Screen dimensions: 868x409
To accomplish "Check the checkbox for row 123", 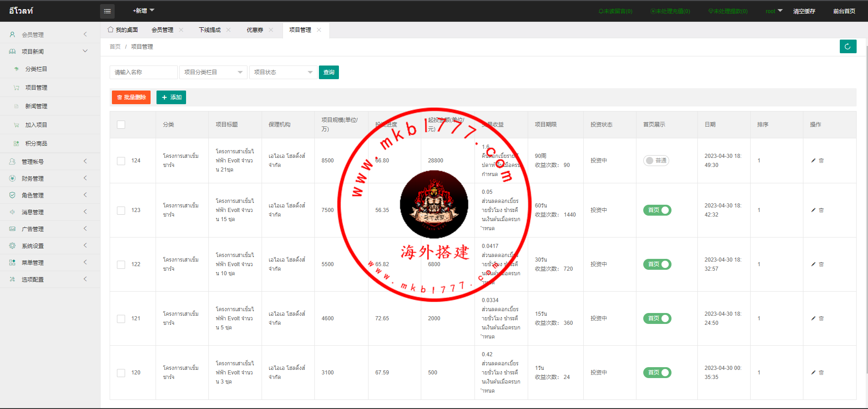I will (x=121, y=210).
